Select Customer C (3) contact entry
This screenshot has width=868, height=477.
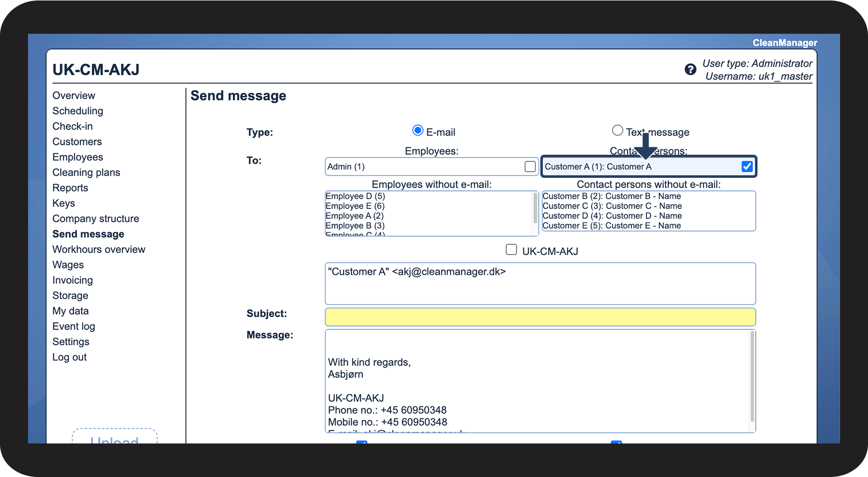(x=612, y=206)
